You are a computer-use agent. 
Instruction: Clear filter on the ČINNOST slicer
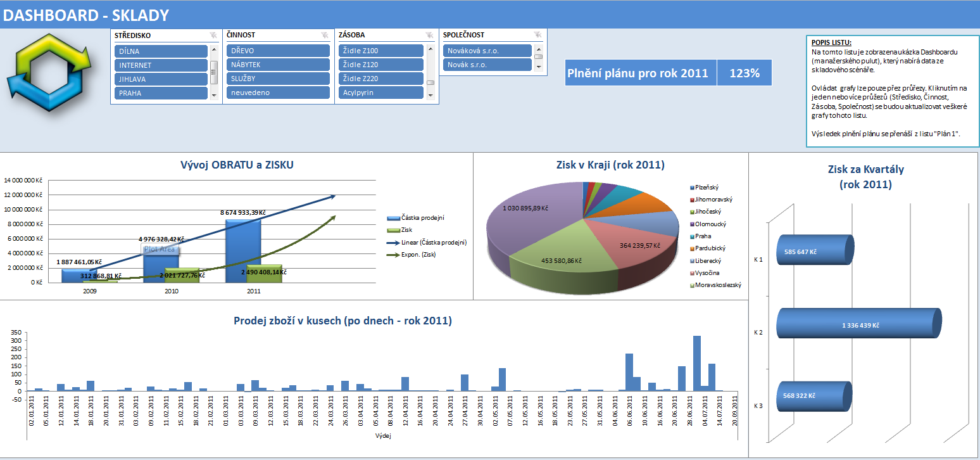[325, 35]
